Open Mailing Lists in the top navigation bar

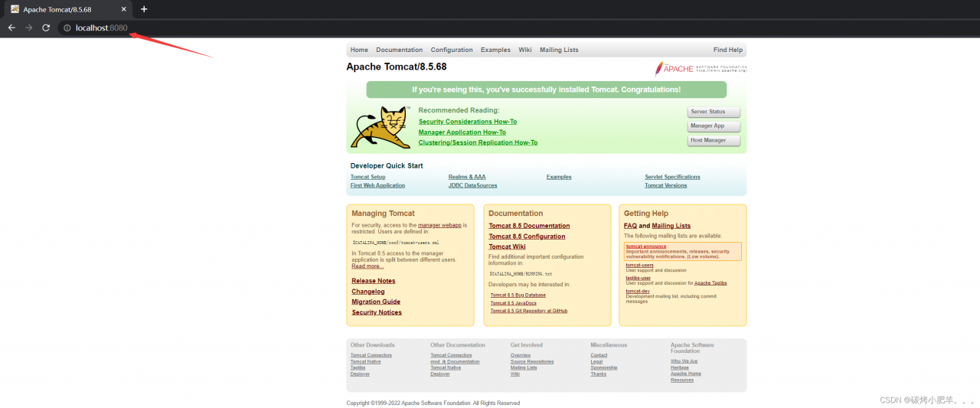click(559, 50)
